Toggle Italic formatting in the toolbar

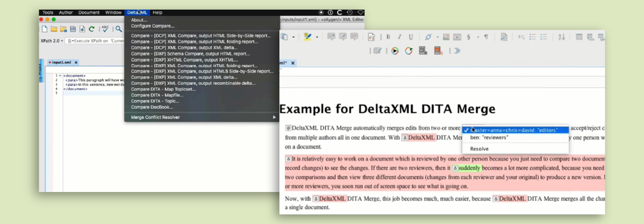click(x=400, y=37)
